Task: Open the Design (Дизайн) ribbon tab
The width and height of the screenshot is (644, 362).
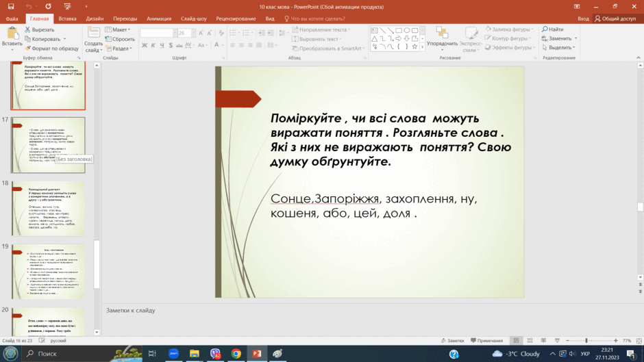Action: click(95, 18)
